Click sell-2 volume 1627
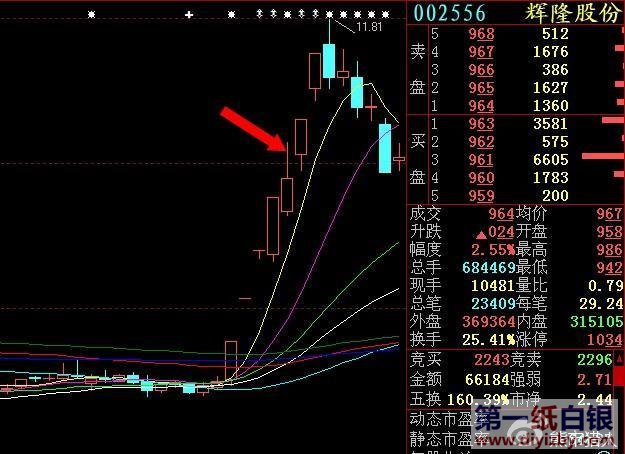Image resolution: width=625 pixels, height=454 pixels. click(551, 88)
